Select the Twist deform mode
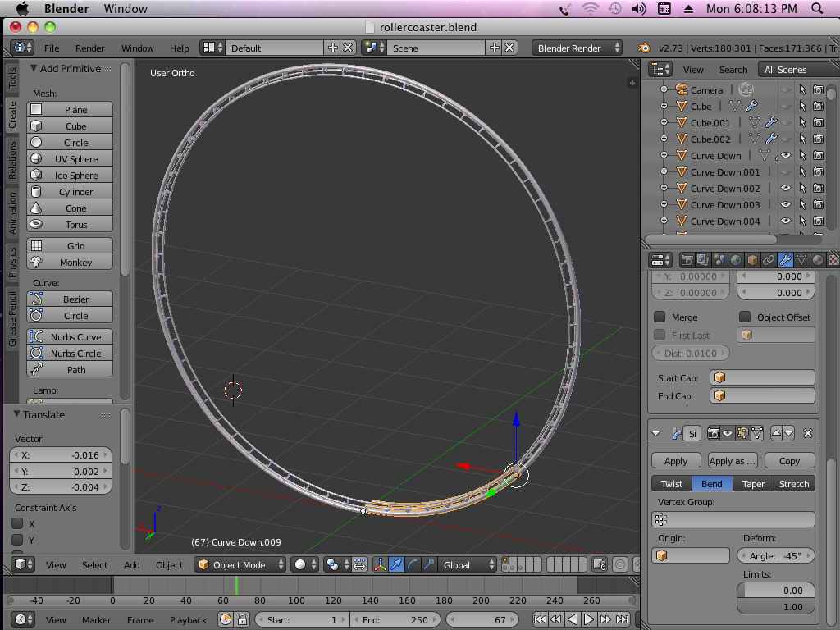Screen dimensions: 840x630 pyautogui.click(x=672, y=484)
